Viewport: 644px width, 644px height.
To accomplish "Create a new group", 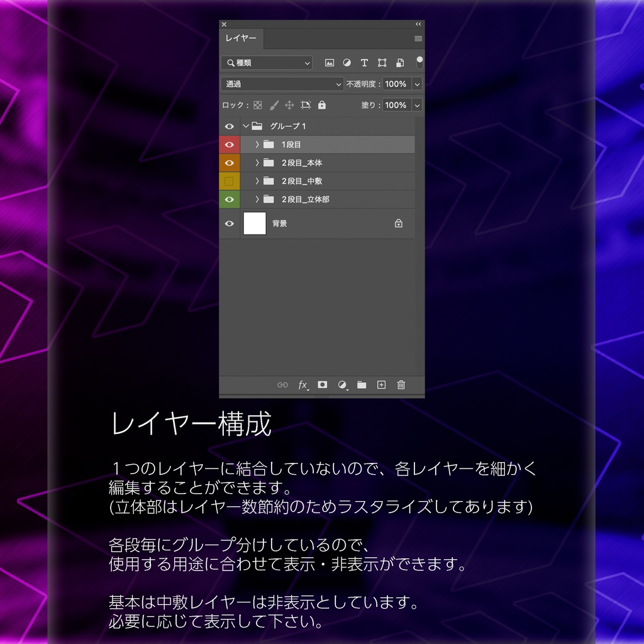I will pyautogui.click(x=362, y=385).
